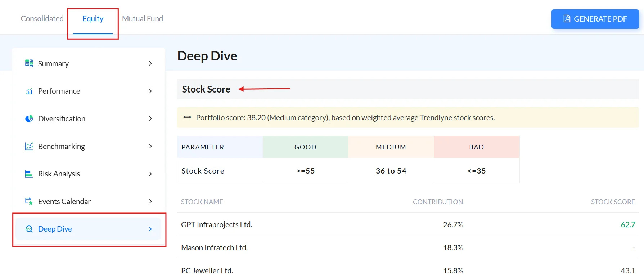The image size is (644, 278).
Task: Click the Stock Score parameter row label
Action: [x=203, y=171]
